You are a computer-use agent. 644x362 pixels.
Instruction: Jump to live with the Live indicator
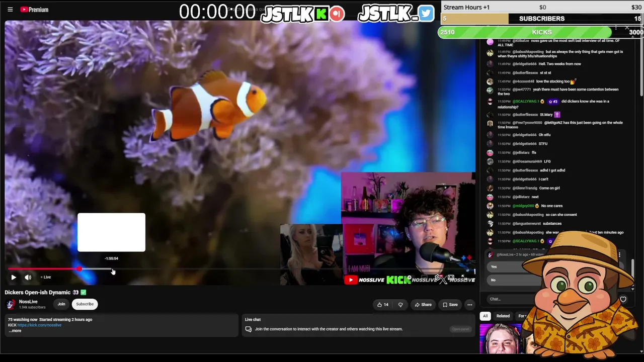(46, 277)
